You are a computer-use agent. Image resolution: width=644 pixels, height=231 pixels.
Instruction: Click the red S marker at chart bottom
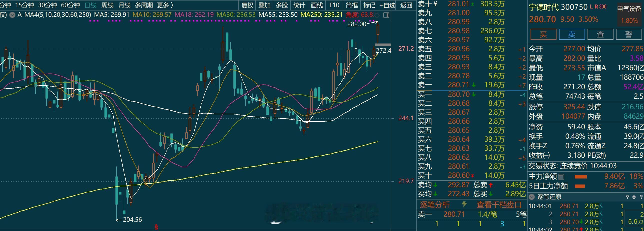(x=156, y=227)
